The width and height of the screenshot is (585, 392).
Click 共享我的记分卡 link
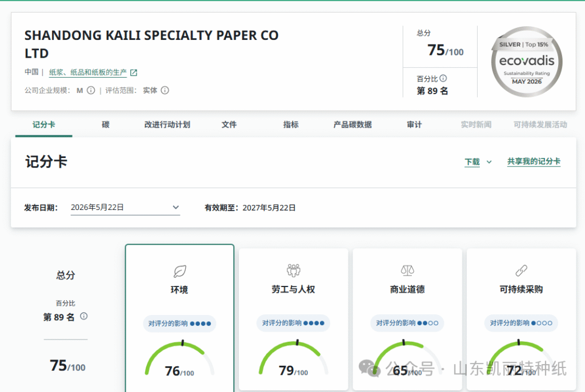click(534, 161)
